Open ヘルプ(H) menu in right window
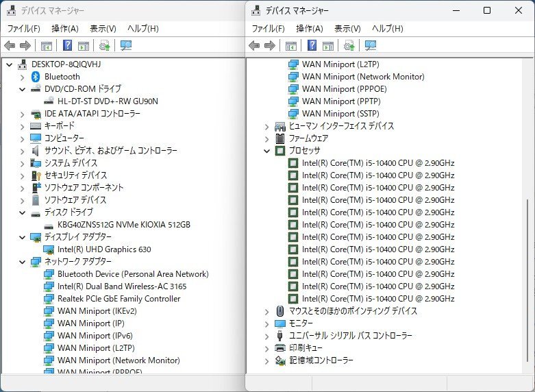The width and height of the screenshot is (535, 392). click(387, 29)
